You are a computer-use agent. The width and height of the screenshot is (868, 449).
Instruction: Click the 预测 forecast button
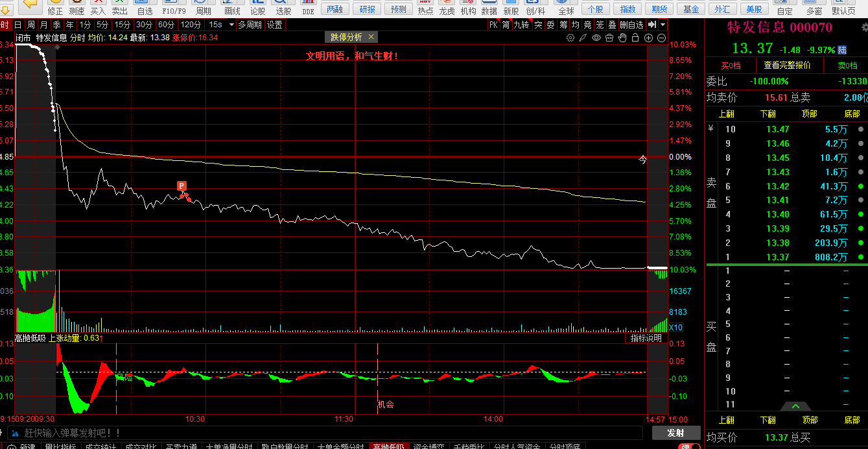tap(399, 9)
